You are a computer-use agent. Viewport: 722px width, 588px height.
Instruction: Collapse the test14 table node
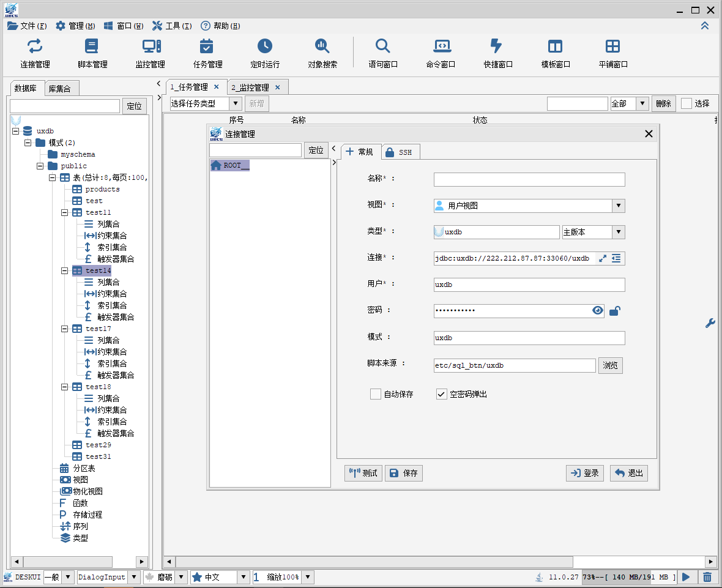coord(64,270)
